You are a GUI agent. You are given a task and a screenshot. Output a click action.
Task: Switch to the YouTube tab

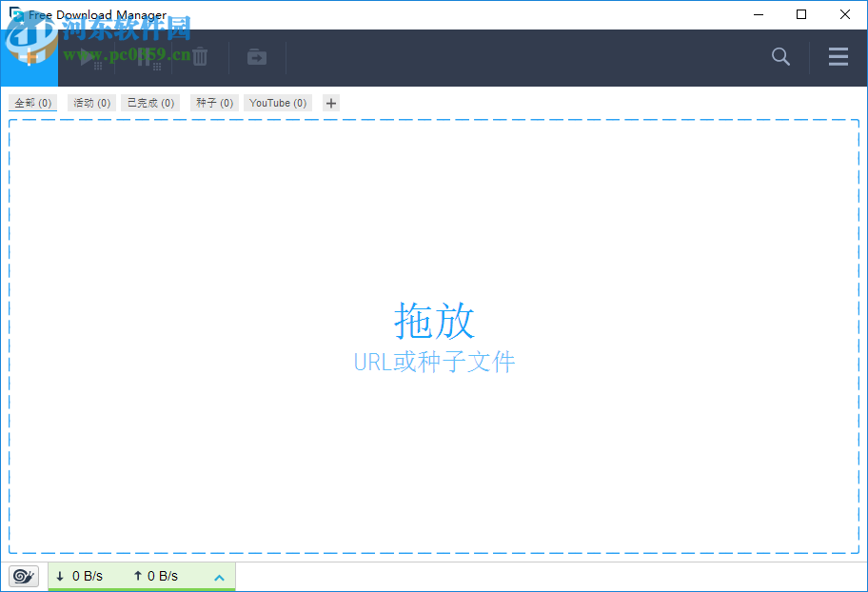pos(277,103)
